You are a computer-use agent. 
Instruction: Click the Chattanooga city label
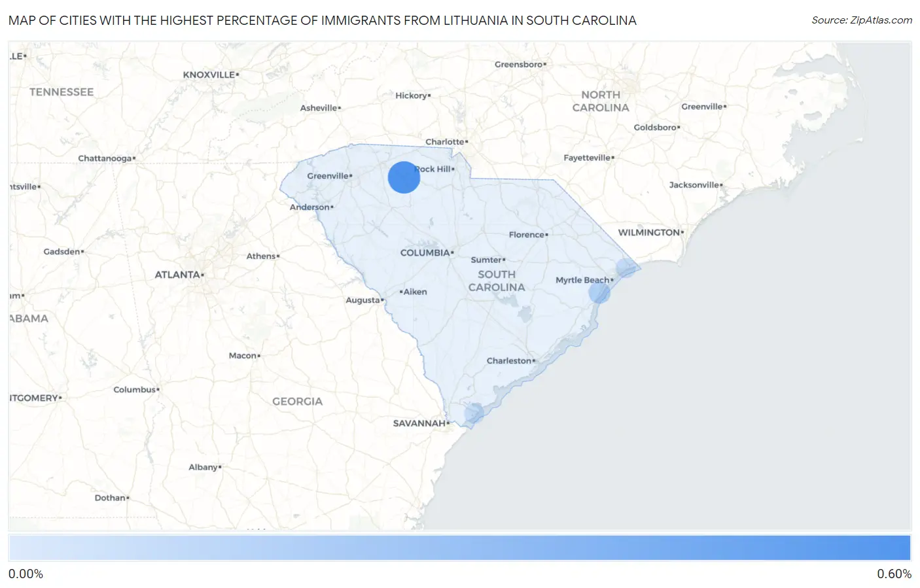pos(105,158)
